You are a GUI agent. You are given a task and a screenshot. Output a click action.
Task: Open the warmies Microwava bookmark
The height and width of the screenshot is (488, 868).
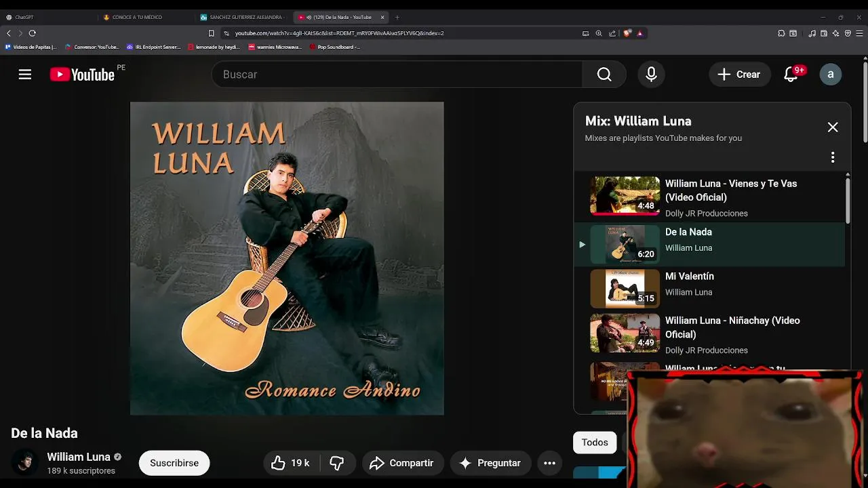pos(275,47)
